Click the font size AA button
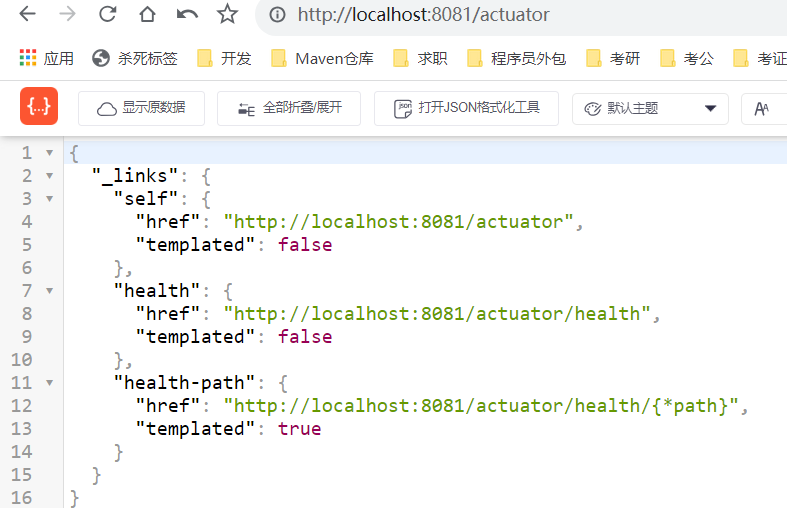 pos(762,108)
